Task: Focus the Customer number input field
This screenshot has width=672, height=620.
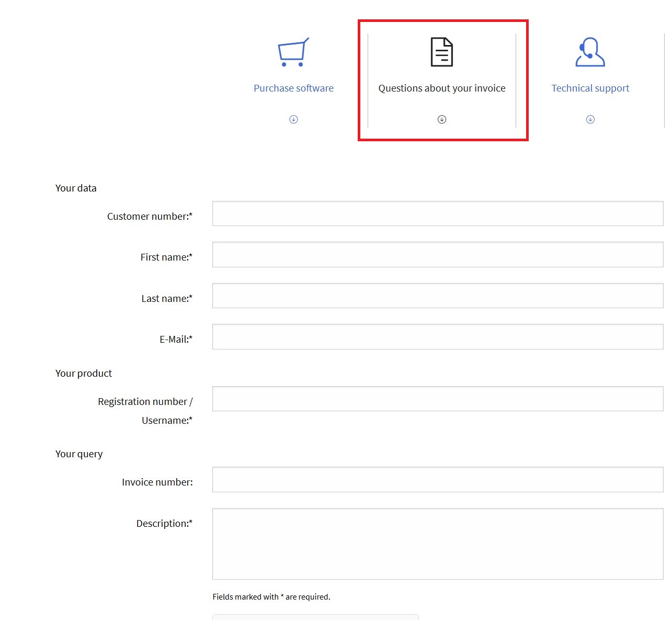Action: 437,213
